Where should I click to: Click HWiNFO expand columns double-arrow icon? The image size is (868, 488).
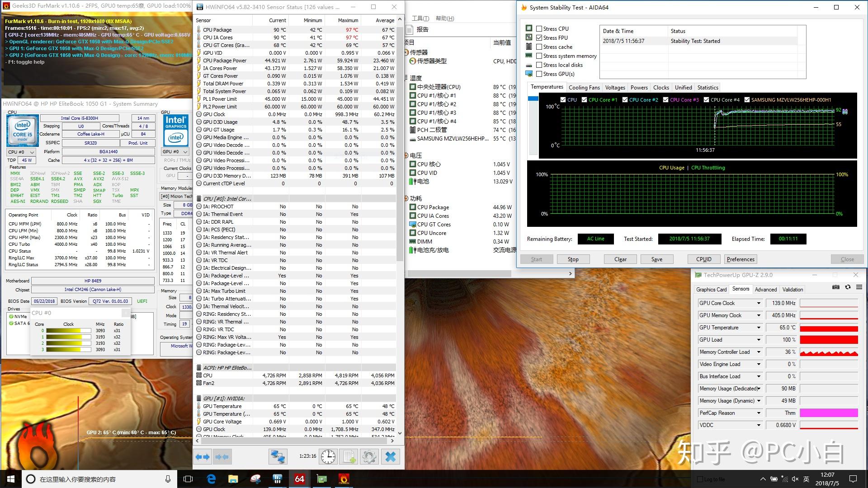pyautogui.click(x=203, y=457)
